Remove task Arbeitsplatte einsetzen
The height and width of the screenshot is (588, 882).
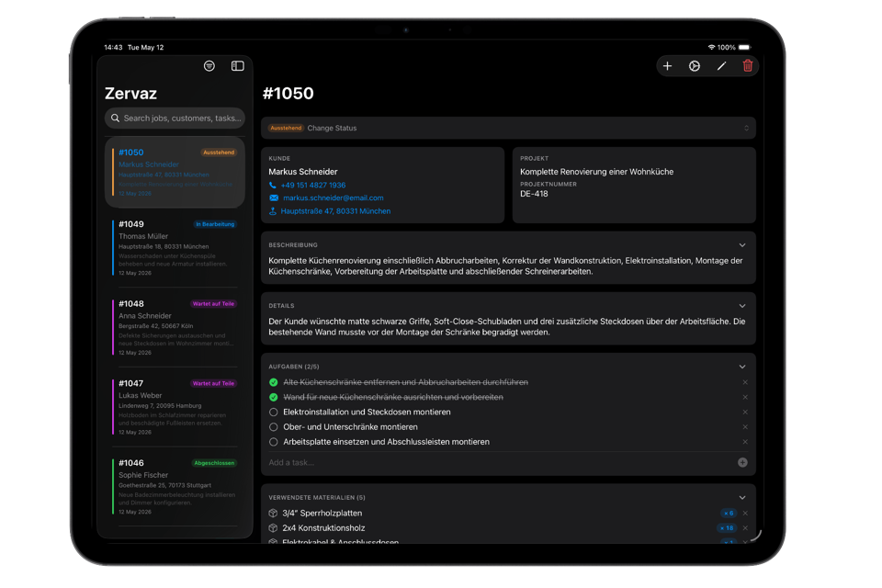point(745,442)
